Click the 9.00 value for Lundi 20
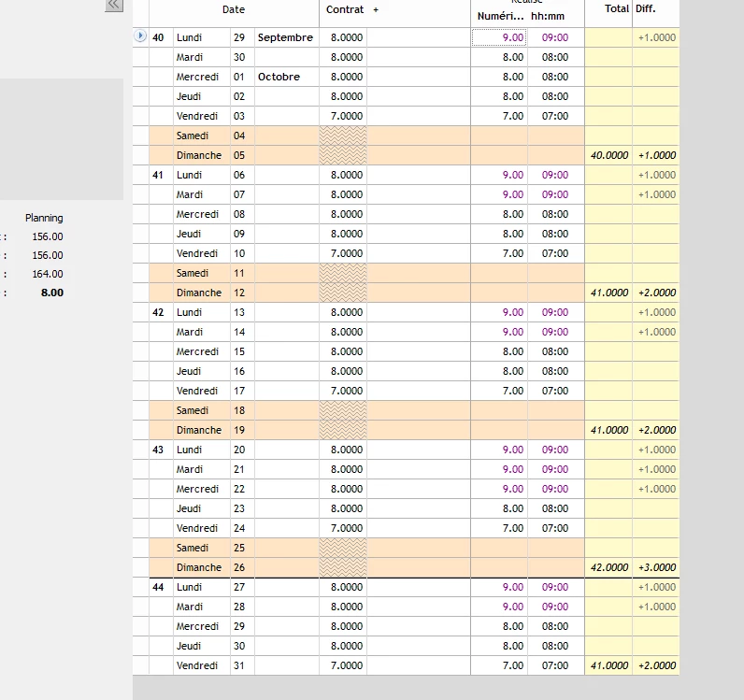Image resolution: width=744 pixels, height=700 pixels. click(x=513, y=450)
